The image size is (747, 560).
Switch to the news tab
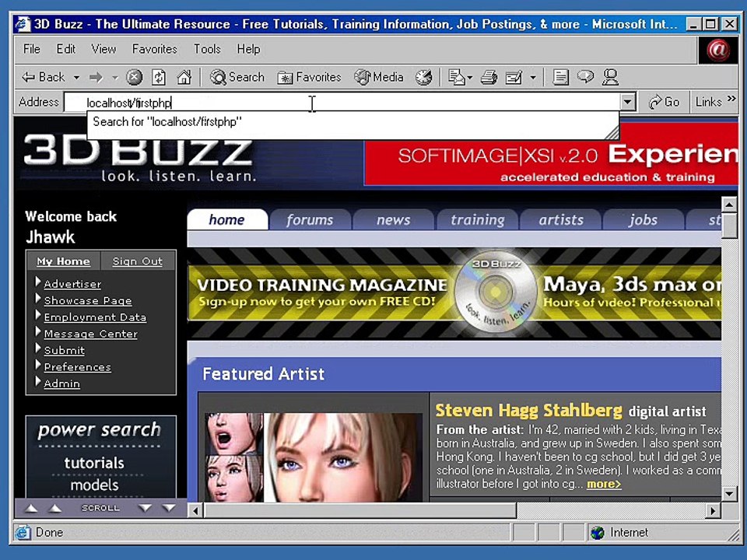[x=394, y=220]
